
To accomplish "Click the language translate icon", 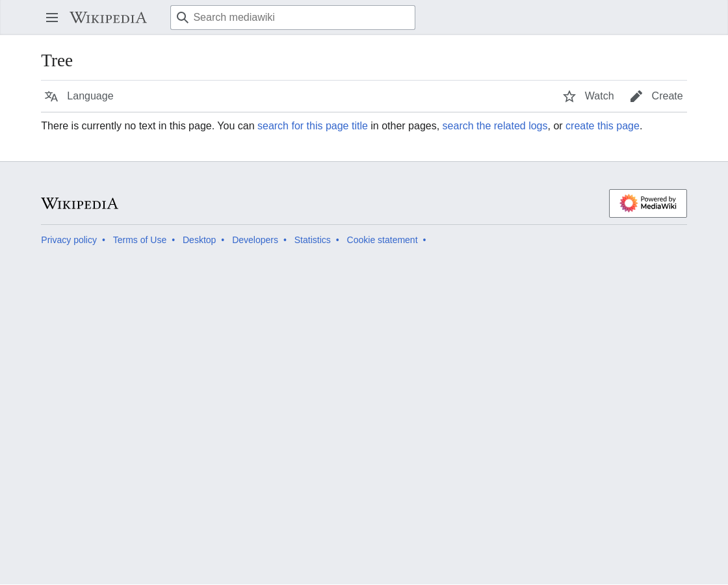I will point(51,96).
